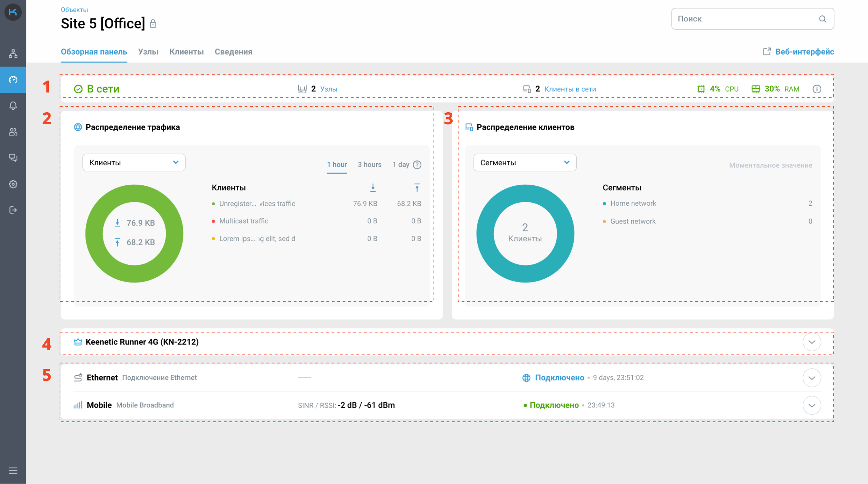This screenshot has height=484, width=868.
Task: Open the users icon in sidebar
Action: (x=13, y=132)
